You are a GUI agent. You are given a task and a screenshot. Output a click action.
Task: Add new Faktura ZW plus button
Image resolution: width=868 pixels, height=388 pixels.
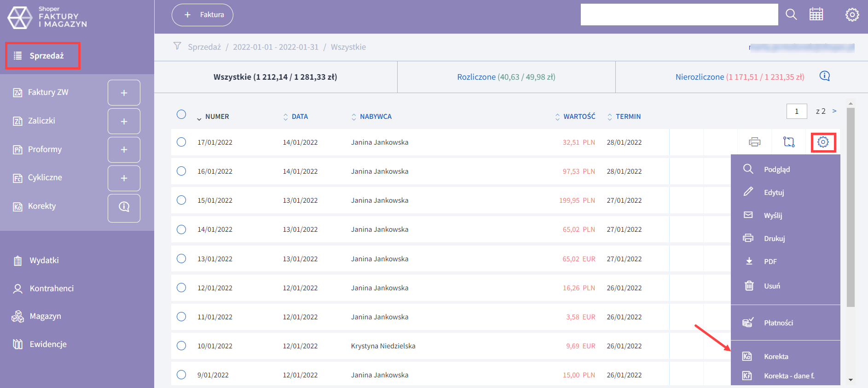124,93
